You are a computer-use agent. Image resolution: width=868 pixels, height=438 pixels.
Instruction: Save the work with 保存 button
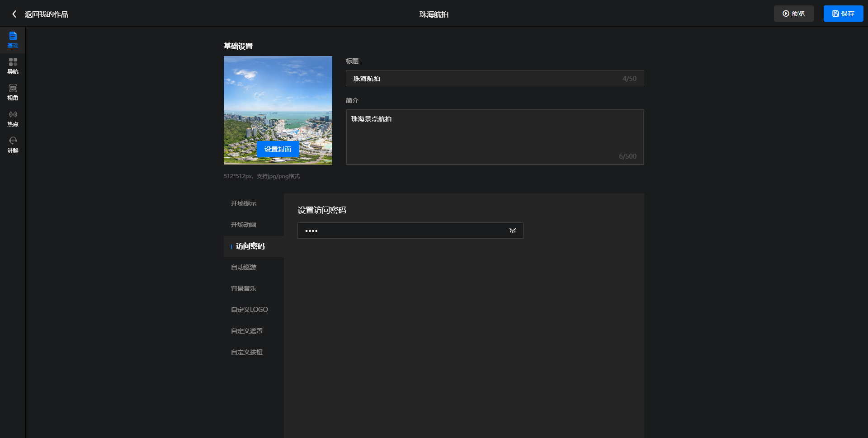pos(843,14)
